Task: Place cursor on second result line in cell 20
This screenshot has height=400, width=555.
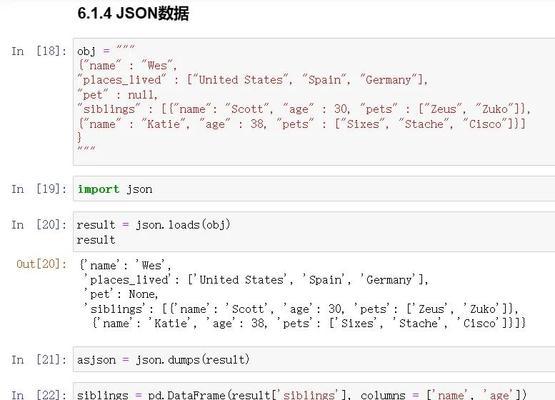Action: (x=96, y=240)
